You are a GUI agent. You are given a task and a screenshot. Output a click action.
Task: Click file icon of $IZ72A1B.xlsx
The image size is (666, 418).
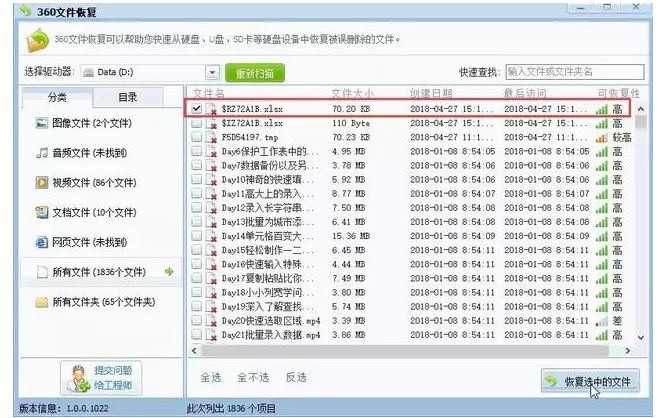point(211,123)
